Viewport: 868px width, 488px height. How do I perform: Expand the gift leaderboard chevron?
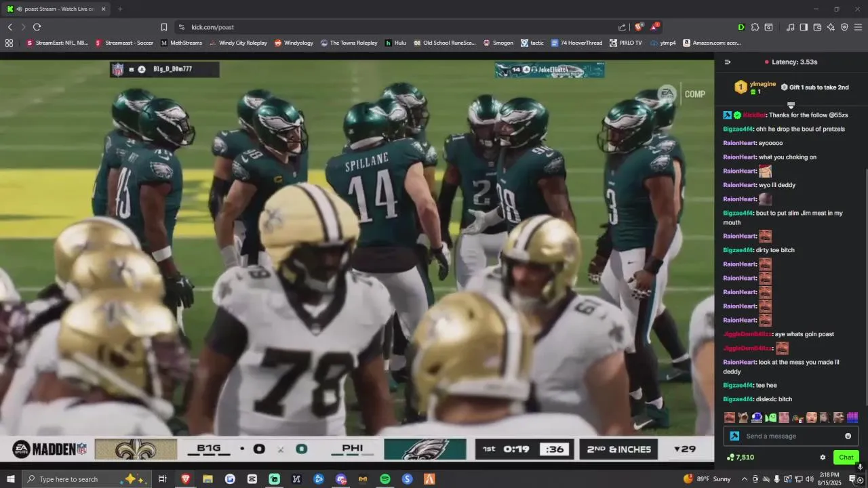(x=791, y=105)
